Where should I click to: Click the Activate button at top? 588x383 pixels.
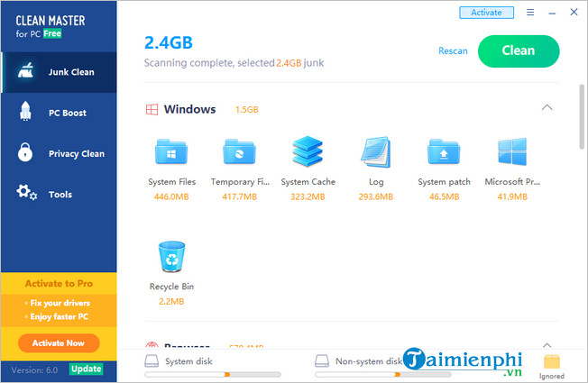[486, 13]
